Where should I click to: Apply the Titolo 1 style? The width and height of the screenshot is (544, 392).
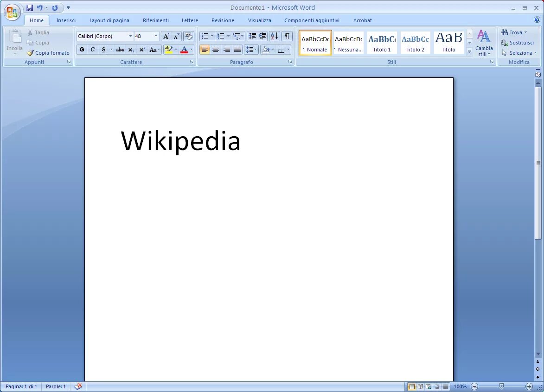pos(382,43)
